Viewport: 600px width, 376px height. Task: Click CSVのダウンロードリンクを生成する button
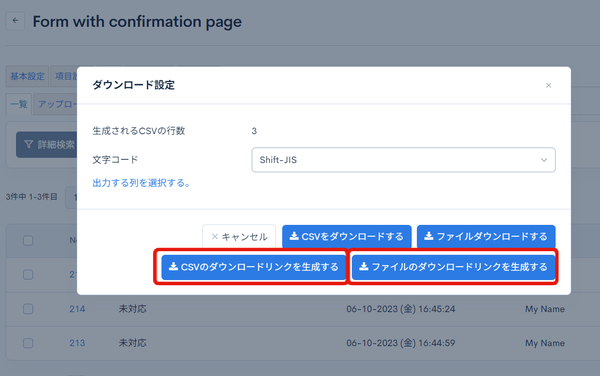click(x=254, y=267)
